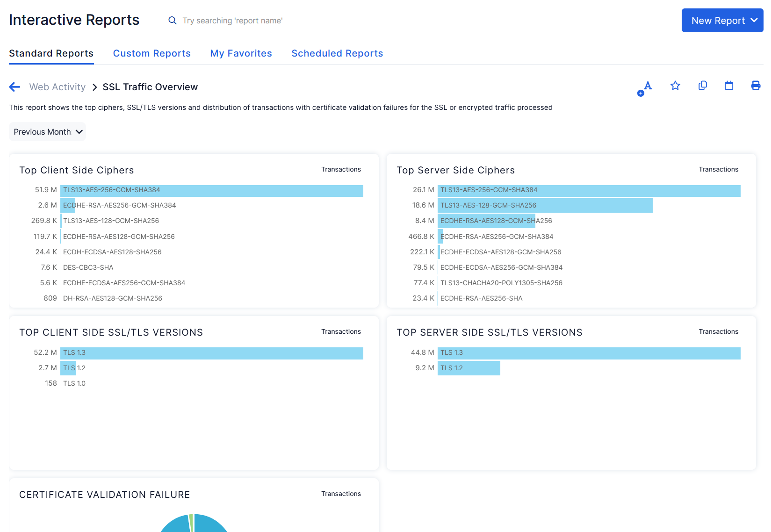
Task: Click the schedule calendar icon
Action: pyautogui.click(x=729, y=86)
